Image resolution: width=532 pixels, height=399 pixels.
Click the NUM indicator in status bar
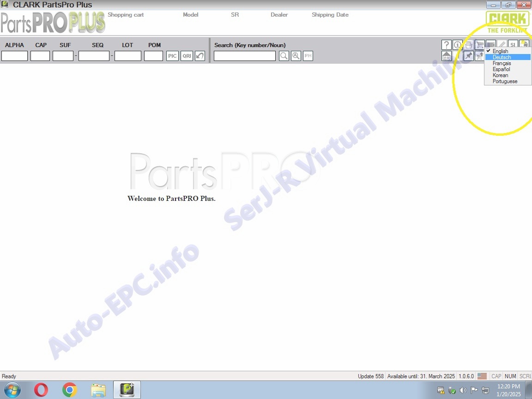(x=510, y=376)
